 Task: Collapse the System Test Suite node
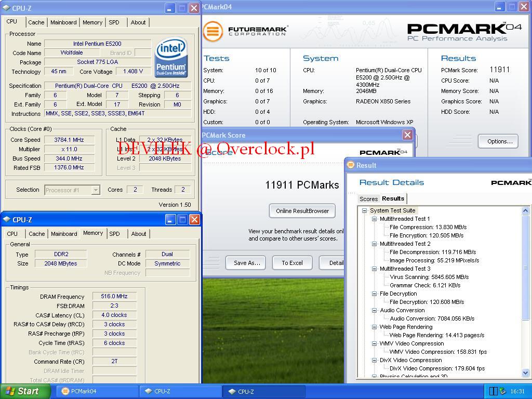pyautogui.click(x=364, y=211)
